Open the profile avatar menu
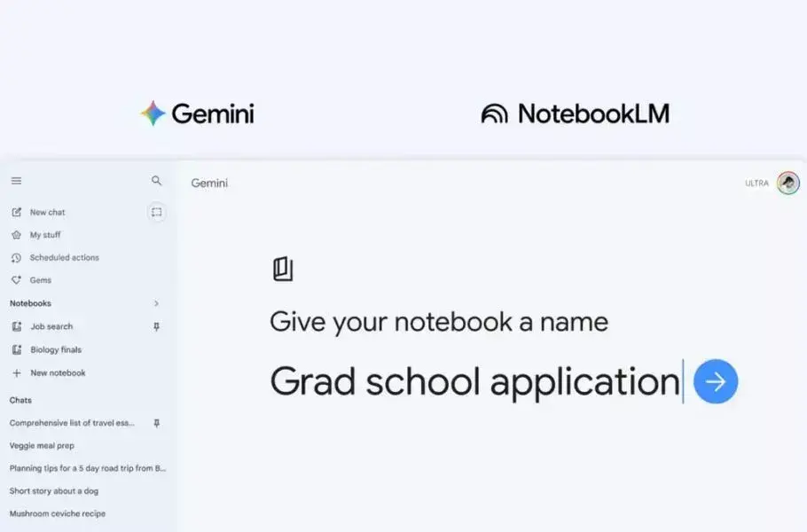The height and width of the screenshot is (532, 807). click(786, 184)
